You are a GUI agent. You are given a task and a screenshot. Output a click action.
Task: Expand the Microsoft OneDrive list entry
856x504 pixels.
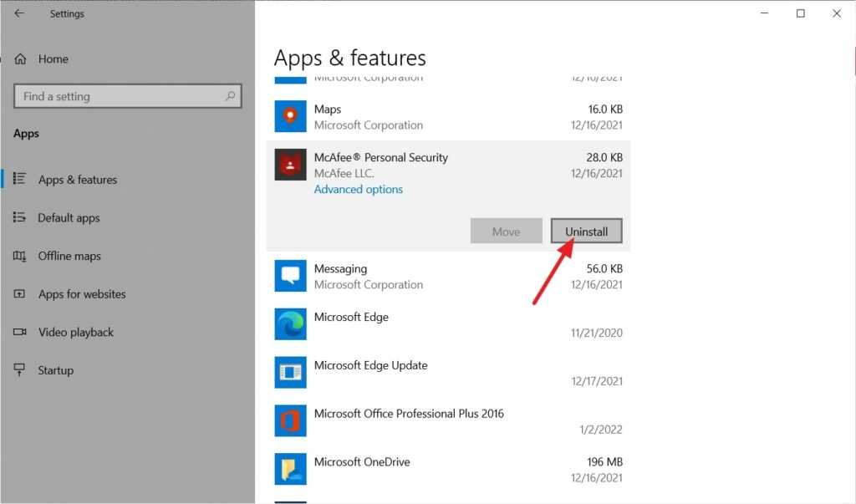451,469
